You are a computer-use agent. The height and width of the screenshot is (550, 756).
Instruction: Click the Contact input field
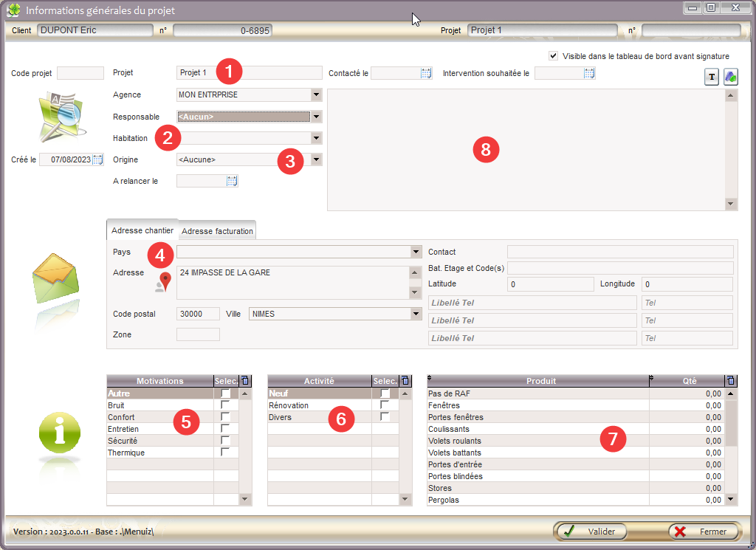[620, 252]
